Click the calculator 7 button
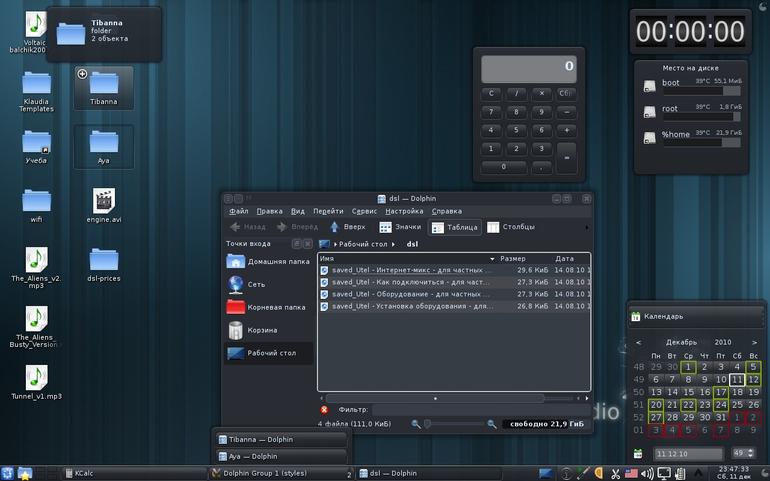 [x=491, y=112]
